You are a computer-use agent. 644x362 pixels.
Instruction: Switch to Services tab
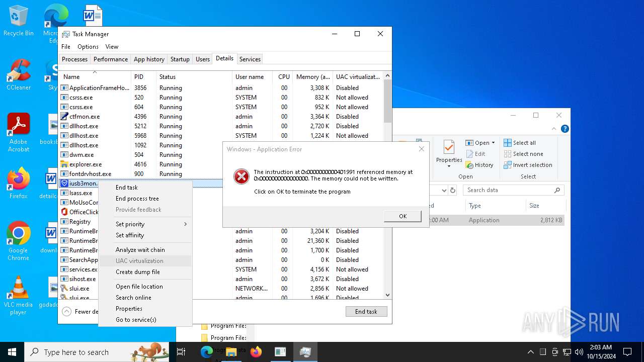pos(250,59)
